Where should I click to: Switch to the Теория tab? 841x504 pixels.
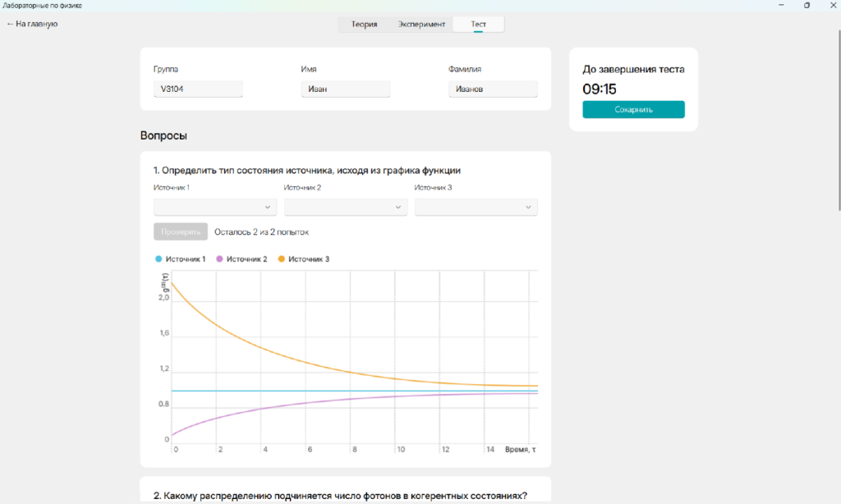pos(364,25)
